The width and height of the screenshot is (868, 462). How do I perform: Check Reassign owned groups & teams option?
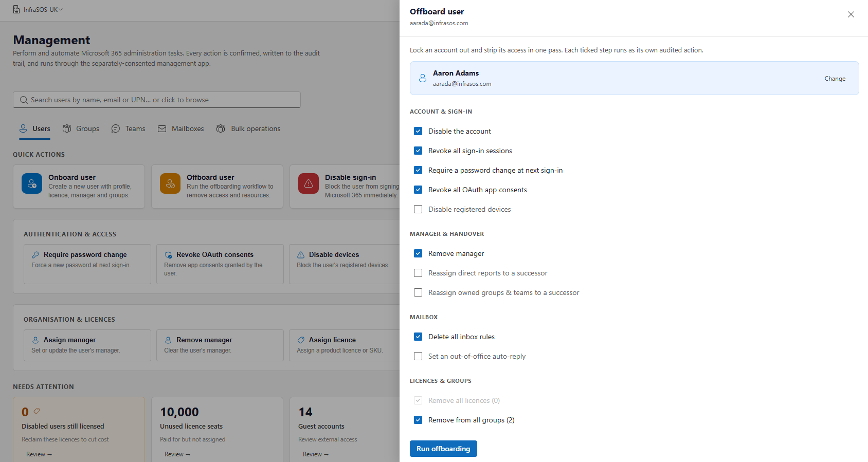pos(418,292)
